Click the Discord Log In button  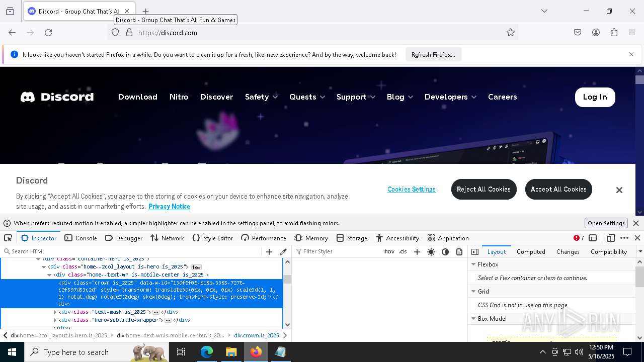pos(595,97)
